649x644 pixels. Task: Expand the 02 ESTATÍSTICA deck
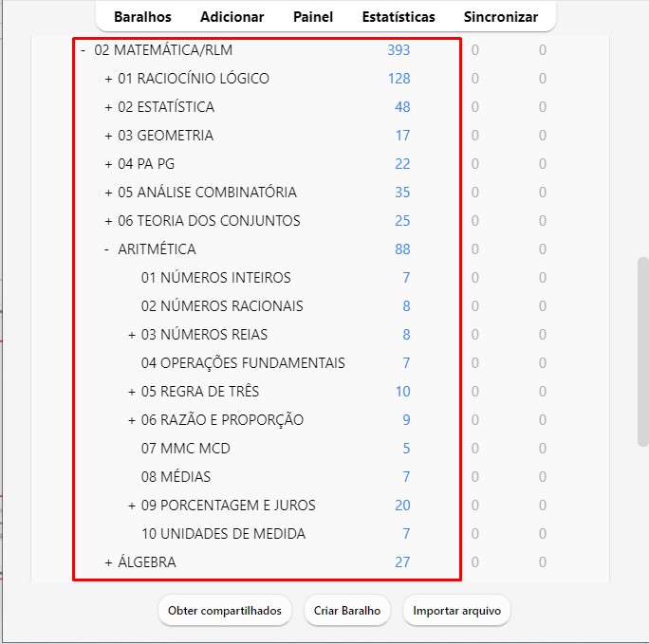108,107
